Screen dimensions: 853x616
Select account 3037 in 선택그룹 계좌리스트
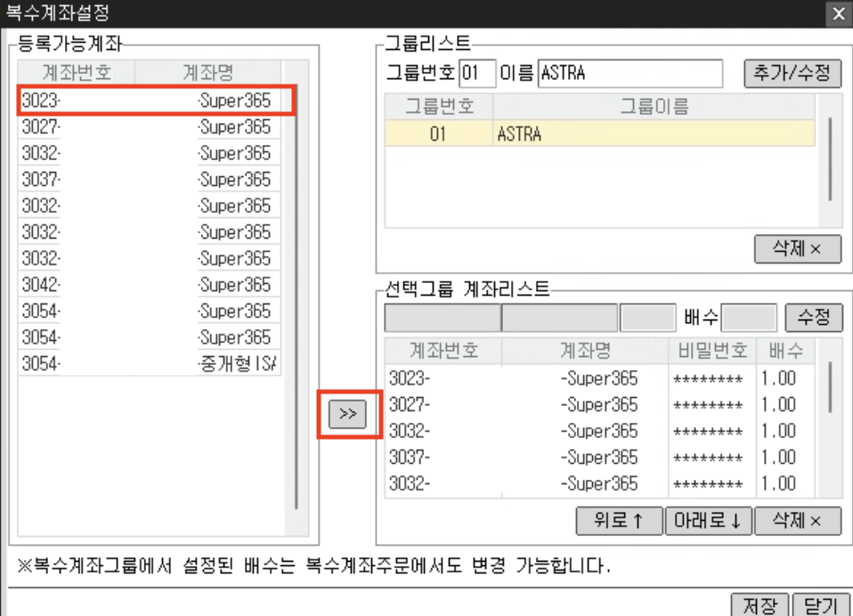point(525,458)
